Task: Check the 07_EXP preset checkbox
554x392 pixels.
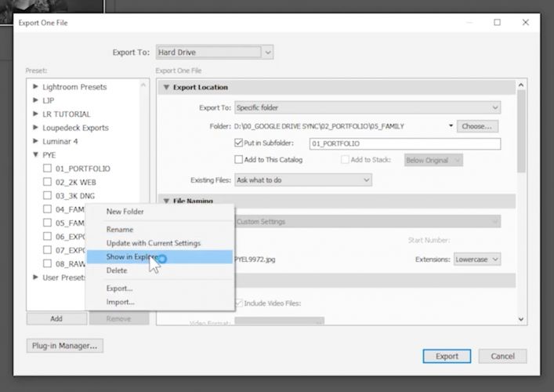Action: point(47,249)
